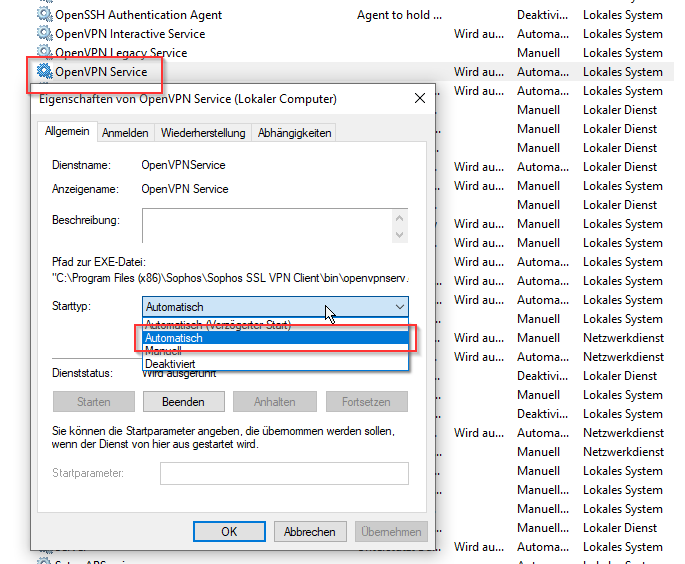Click the Anzeigename value OpenVPN Service
This screenshot has height=564, width=685.
coord(184,189)
